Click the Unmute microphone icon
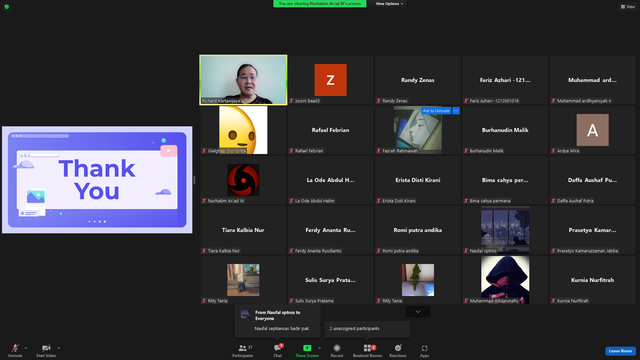Viewport: 640px width, 360px height. point(15,348)
